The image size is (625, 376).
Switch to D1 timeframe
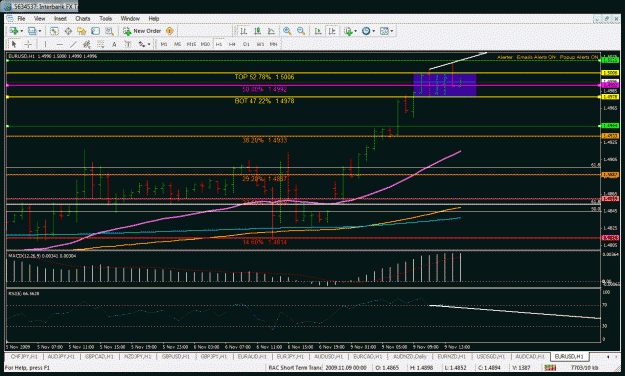[x=246, y=44]
